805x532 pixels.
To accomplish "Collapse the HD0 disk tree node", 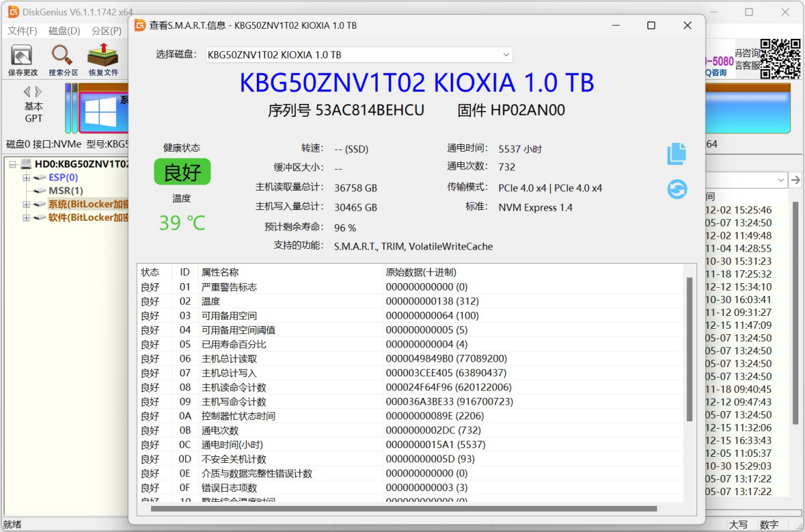I will click(x=13, y=164).
